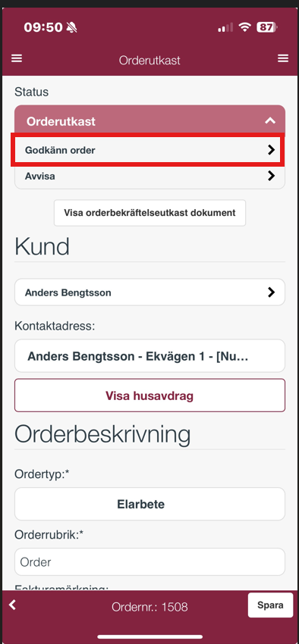Click Visa orderbekräftelseutkast dokument button
Viewport: 299px width, 644px height.
coord(149,213)
